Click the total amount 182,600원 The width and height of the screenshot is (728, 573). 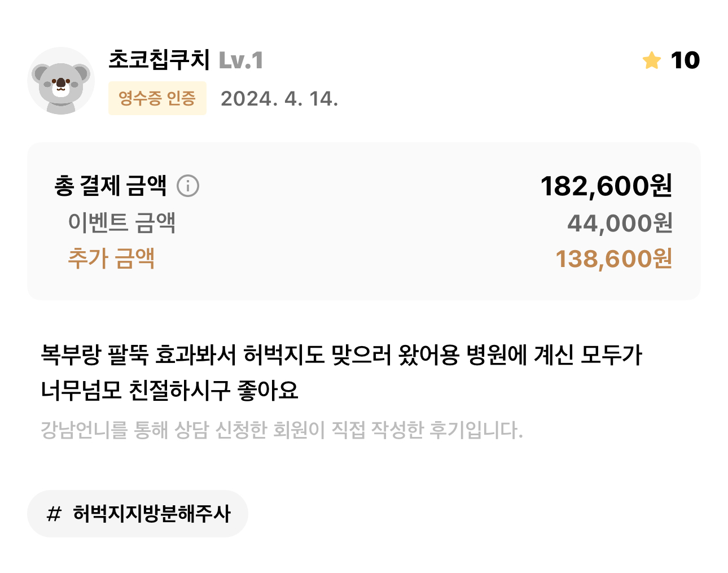point(606,186)
